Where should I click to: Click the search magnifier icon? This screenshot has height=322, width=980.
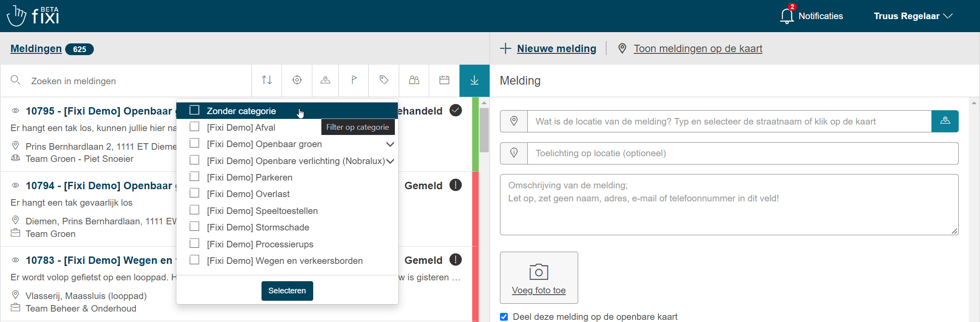[x=16, y=80]
